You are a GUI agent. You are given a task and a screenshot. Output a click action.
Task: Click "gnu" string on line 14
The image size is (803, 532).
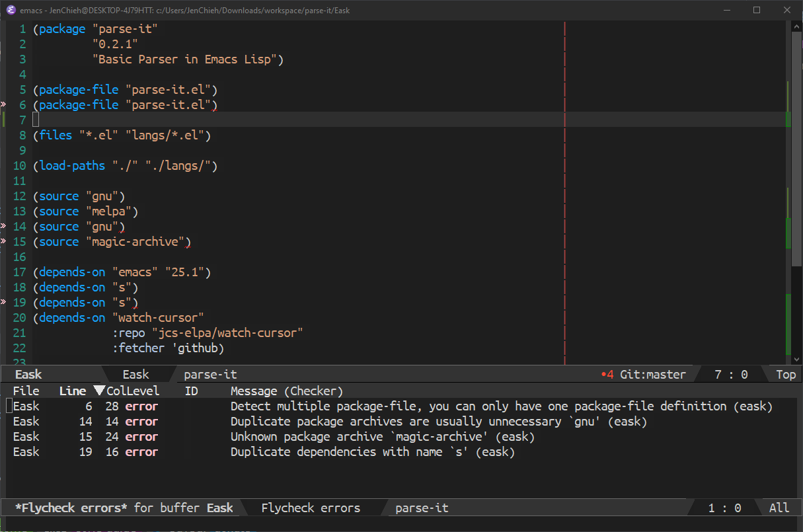(102, 227)
